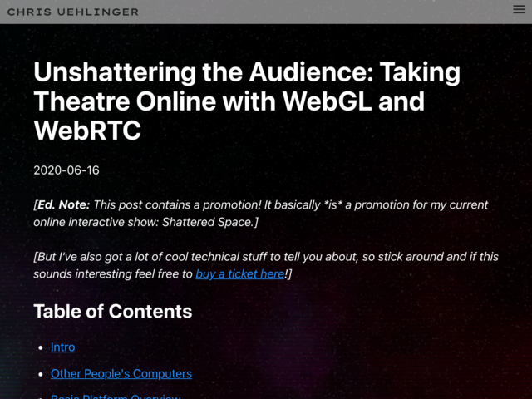This screenshot has height=399, width=532.
Task: Jump to the Intro section
Action: pos(63,347)
